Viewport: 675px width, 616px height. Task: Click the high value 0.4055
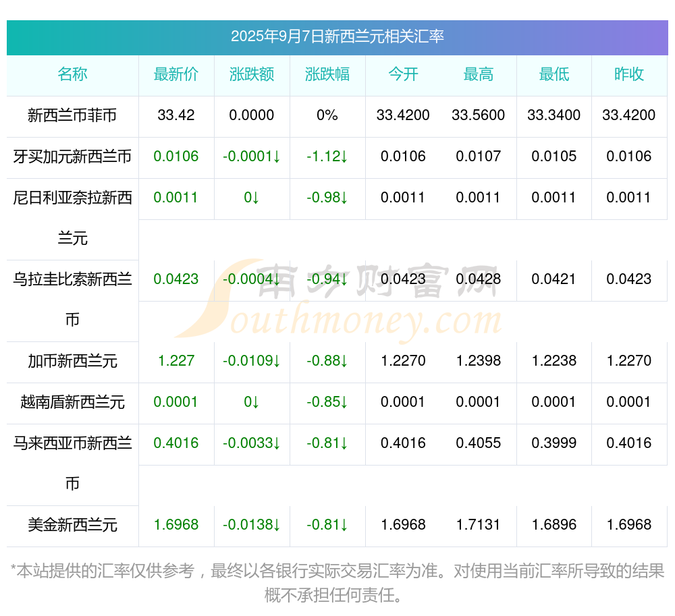click(479, 443)
